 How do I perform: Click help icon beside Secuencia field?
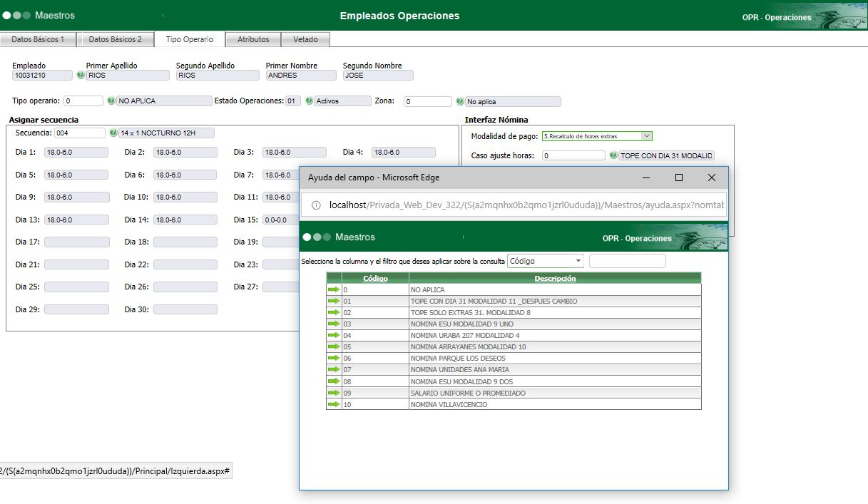113,133
